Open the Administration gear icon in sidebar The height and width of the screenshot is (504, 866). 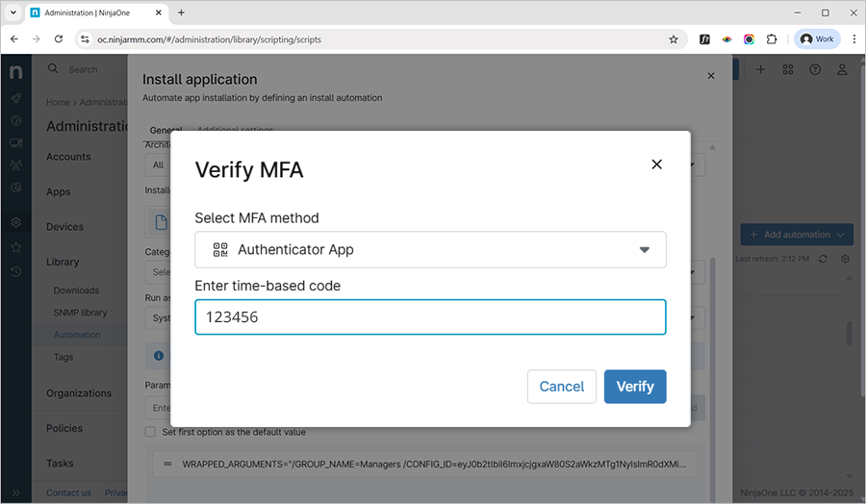tap(16, 223)
